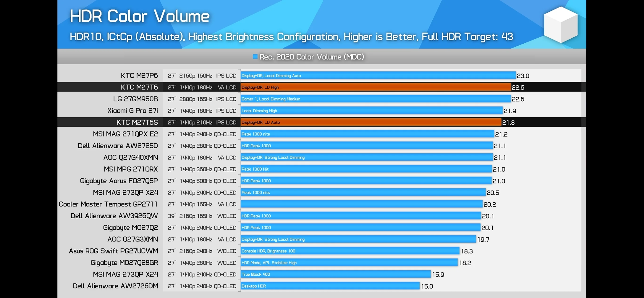Select the "18.3" value for Asus ROG Swift
Image resolution: width=644 pixels, height=298 pixels.
pyautogui.click(x=467, y=251)
